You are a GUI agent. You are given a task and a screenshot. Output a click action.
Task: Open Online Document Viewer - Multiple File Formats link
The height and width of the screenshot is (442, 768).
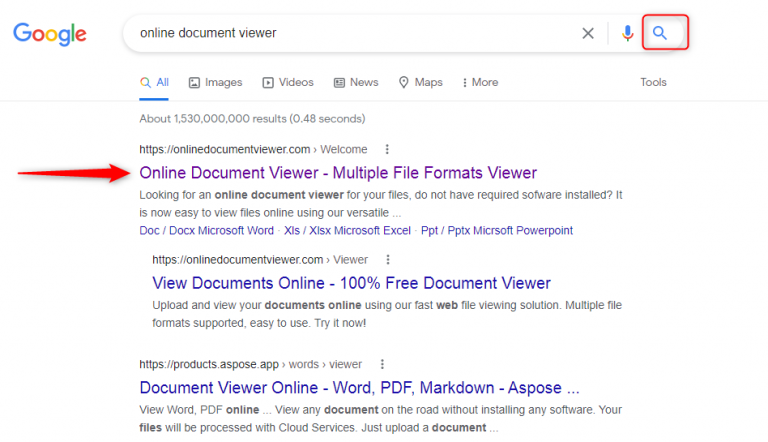pos(338,172)
